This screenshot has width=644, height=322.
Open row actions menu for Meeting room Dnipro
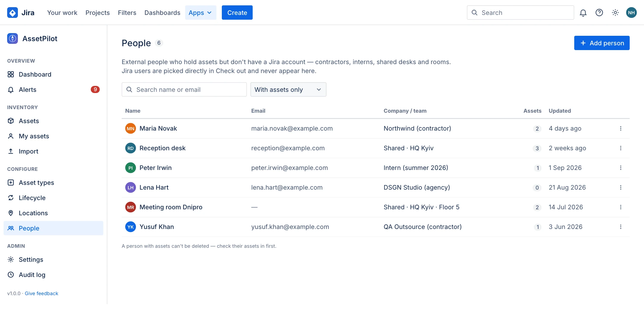(620, 207)
